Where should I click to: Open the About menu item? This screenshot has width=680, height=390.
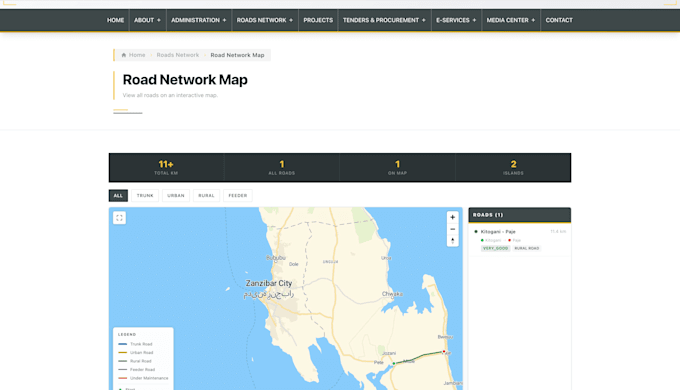click(144, 20)
